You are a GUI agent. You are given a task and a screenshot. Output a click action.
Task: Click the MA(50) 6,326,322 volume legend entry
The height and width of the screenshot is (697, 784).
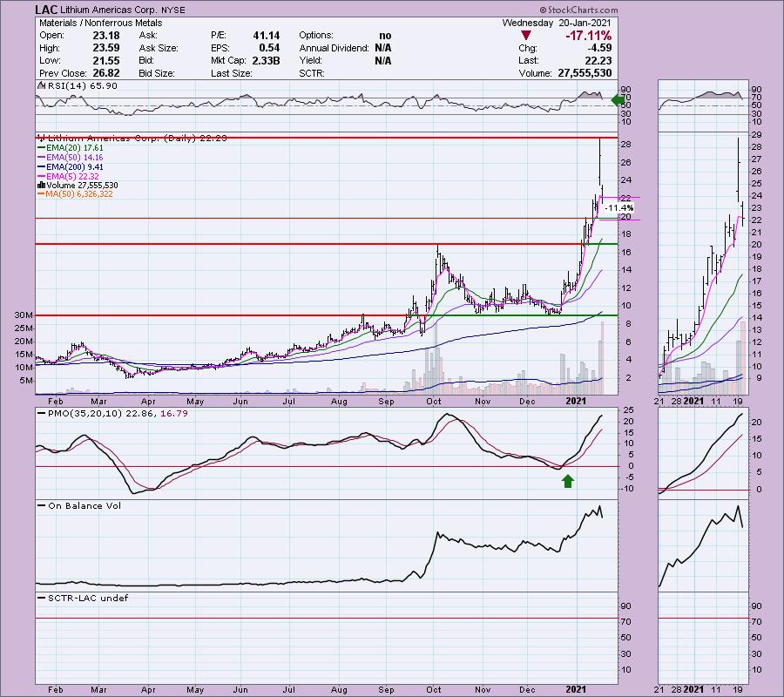point(76,194)
